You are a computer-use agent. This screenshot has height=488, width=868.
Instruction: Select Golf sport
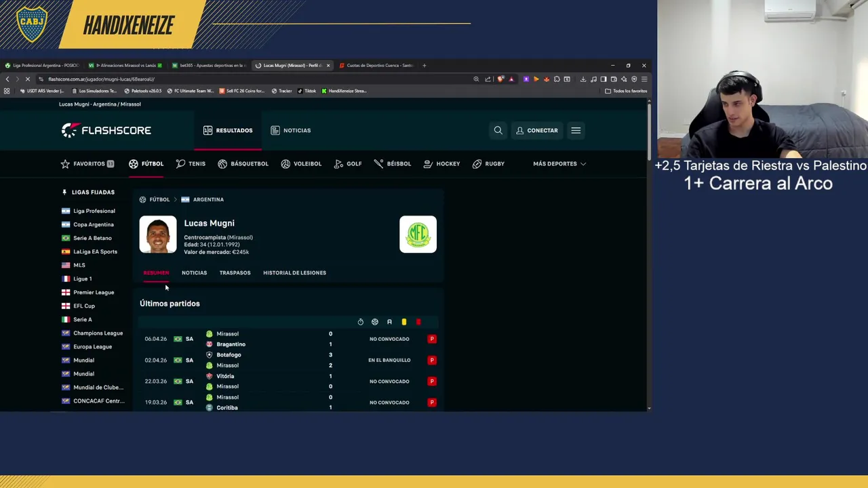pyautogui.click(x=348, y=163)
